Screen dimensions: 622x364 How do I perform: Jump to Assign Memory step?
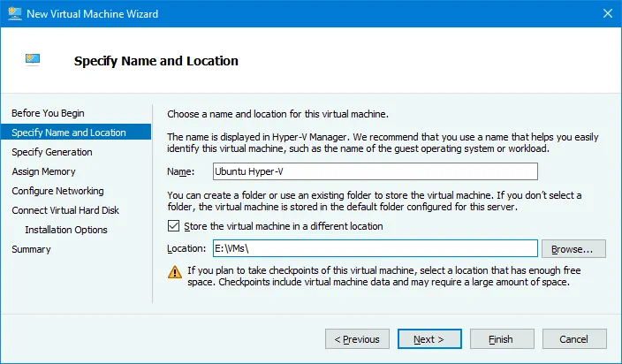(x=43, y=171)
